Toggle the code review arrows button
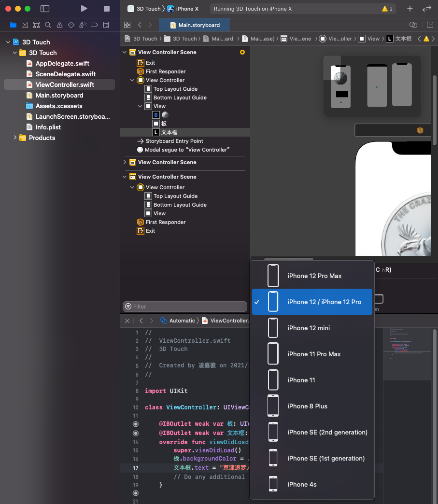Screen dimensions: 438x504 427,9
